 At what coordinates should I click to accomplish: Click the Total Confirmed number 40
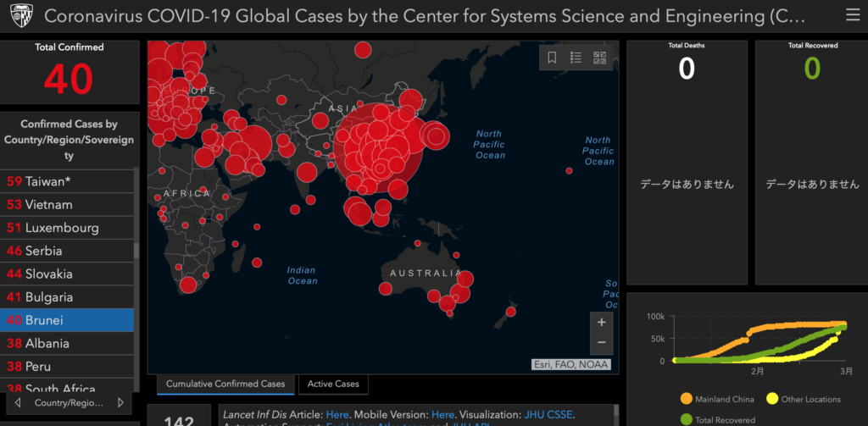click(x=69, y=79)
